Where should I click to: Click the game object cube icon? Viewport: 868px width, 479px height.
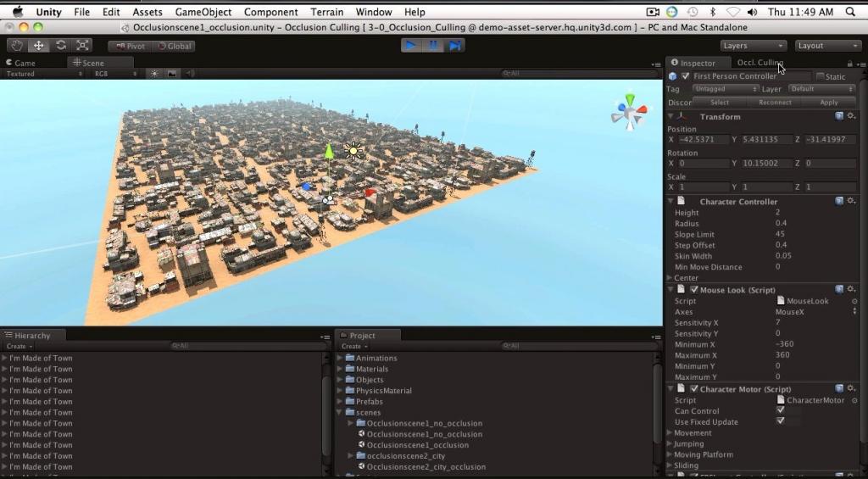tap(672, 76)
